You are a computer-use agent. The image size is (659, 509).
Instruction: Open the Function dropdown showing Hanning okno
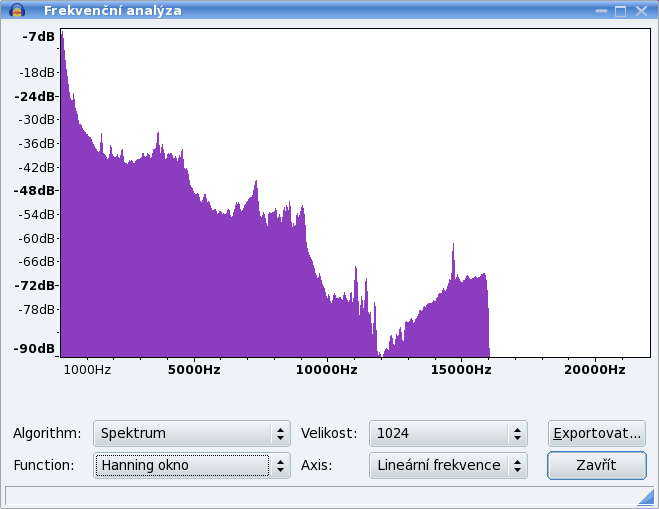[x=192, y=465]
